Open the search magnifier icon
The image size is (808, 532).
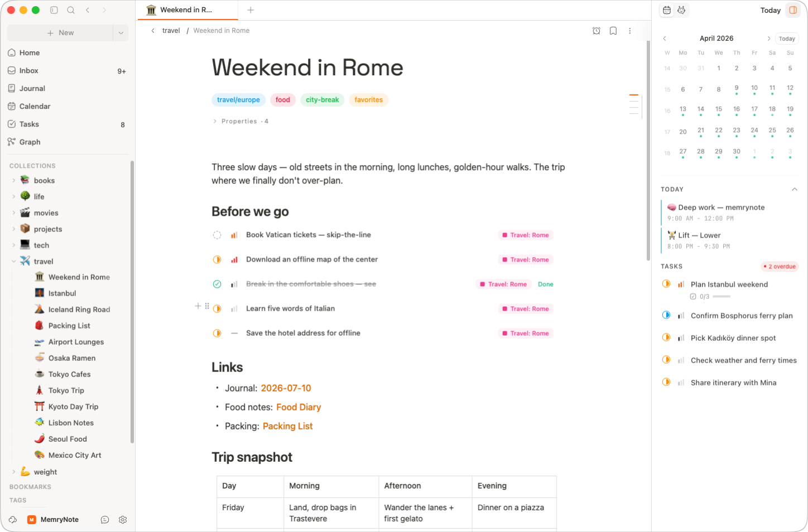coord(71,10)
